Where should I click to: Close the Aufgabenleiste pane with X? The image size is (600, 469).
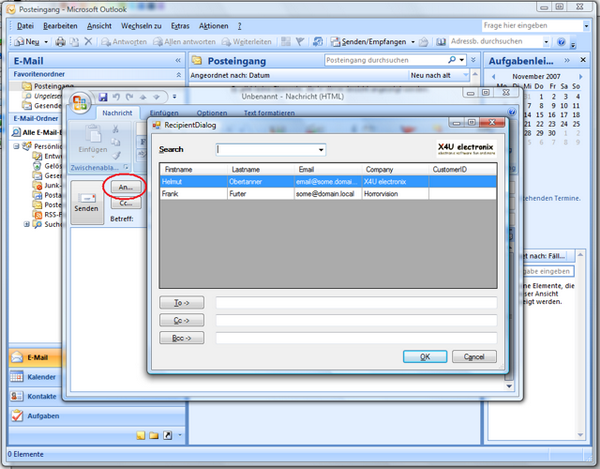point(583,60)
